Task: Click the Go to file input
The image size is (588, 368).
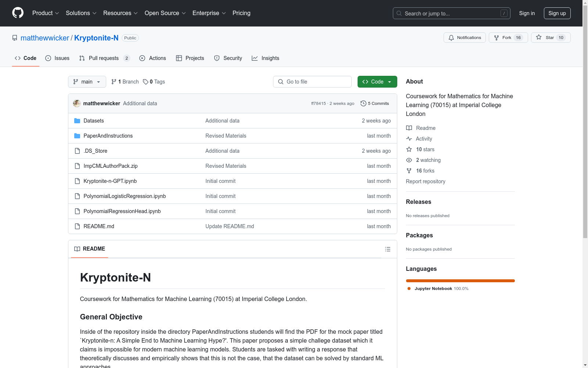Action: pyautogui.click(x=312, y=82)
